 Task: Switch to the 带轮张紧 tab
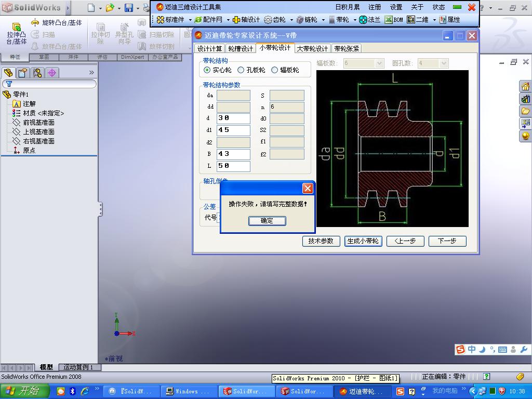347,48
